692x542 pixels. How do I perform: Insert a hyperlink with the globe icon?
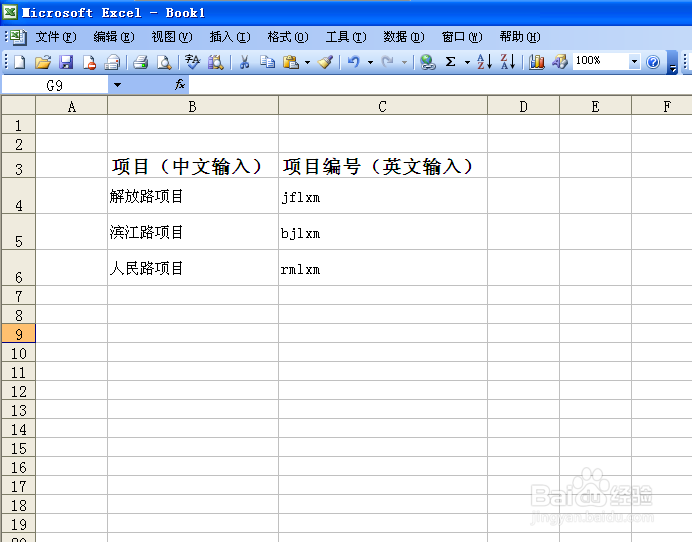[427, 62]
